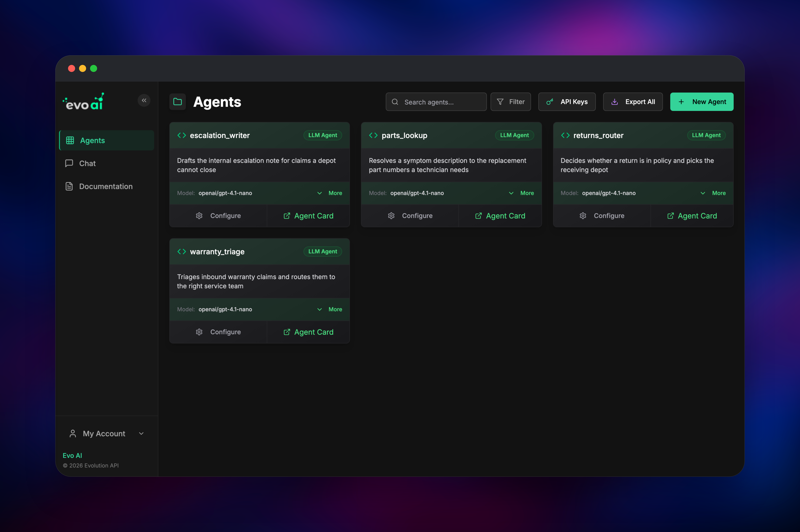
Task: Click the user icon beside My Account
Action: click(x=73, y=434)
